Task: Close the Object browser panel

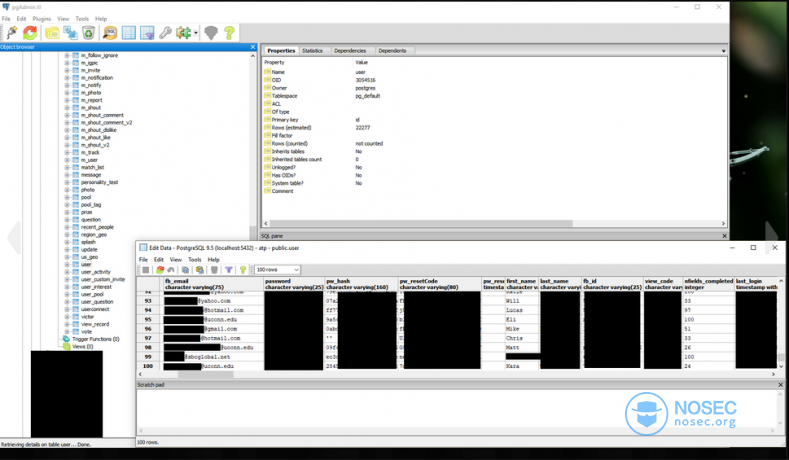Action: click(x=253, y=47)
